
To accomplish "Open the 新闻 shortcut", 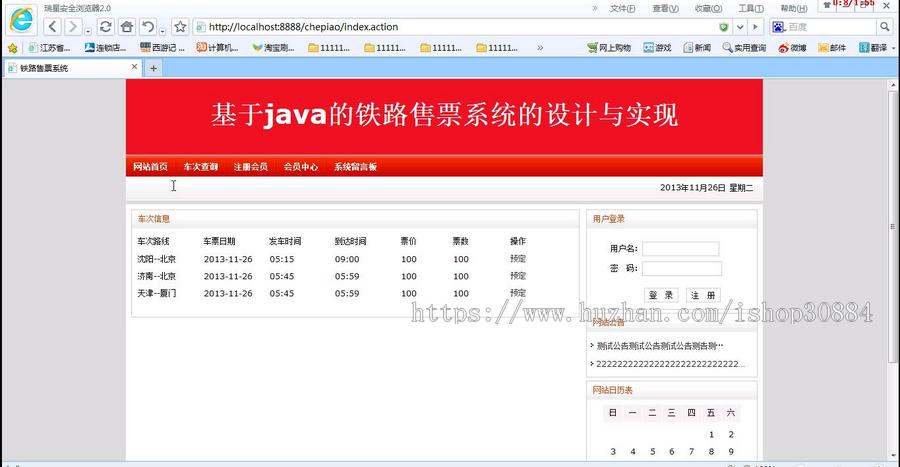I will click(x=697, y=48).
